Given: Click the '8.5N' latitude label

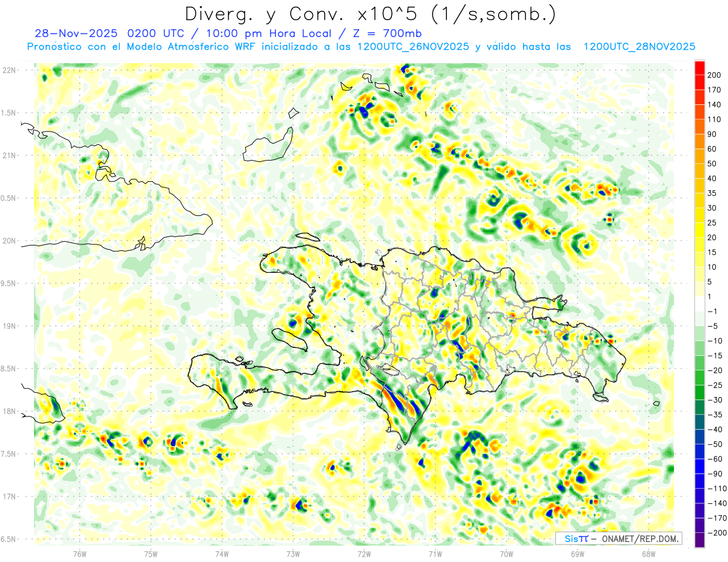Looking at the screenshot, I should click(x=9, y=369).
